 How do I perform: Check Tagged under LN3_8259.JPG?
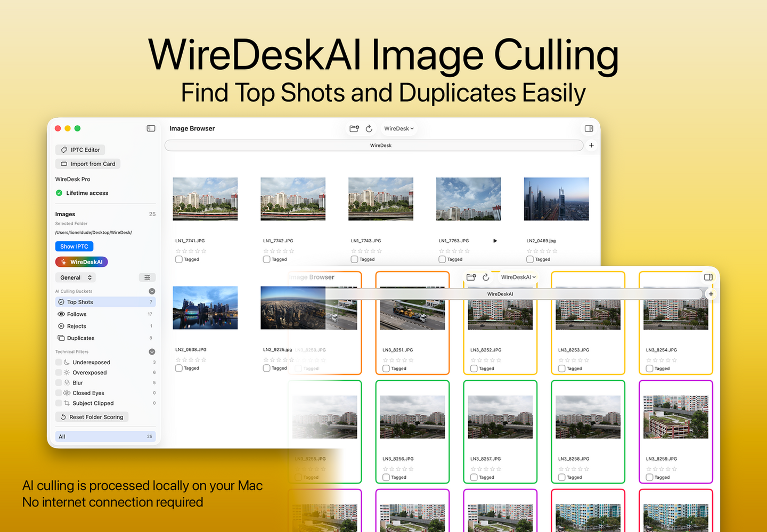tap(649, 477)
